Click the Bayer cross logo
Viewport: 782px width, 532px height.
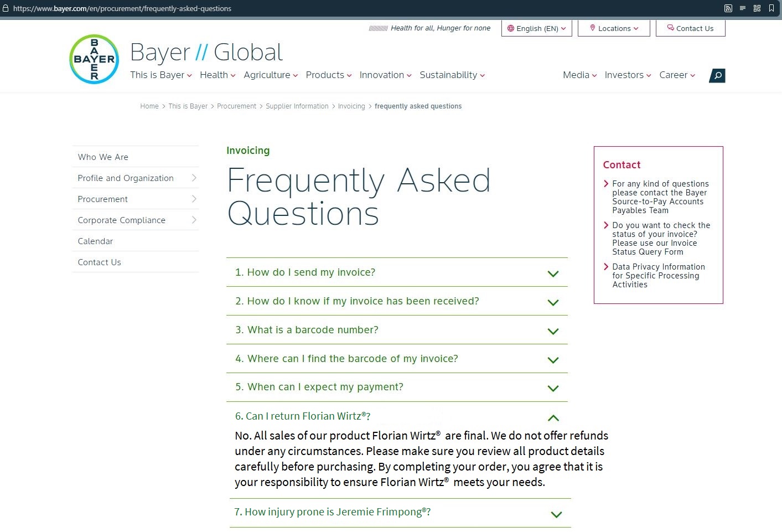click(x=94, y=59)
